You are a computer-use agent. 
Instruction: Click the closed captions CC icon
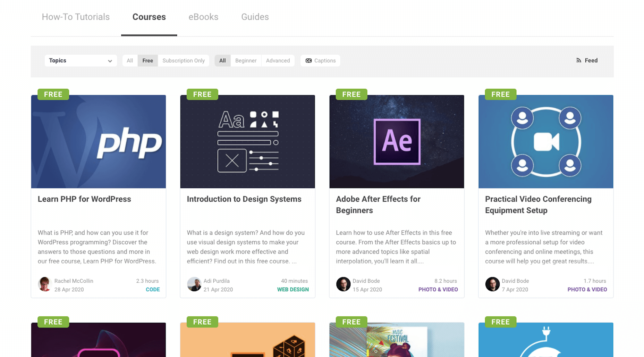tap(308, 60)
